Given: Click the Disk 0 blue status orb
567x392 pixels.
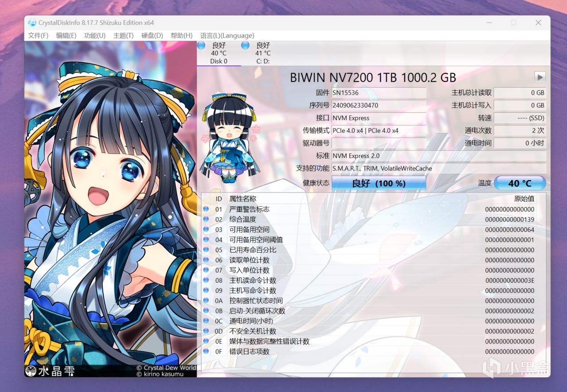Looking at the screenshot, I should pyautogui.click(x=201, y=45).
